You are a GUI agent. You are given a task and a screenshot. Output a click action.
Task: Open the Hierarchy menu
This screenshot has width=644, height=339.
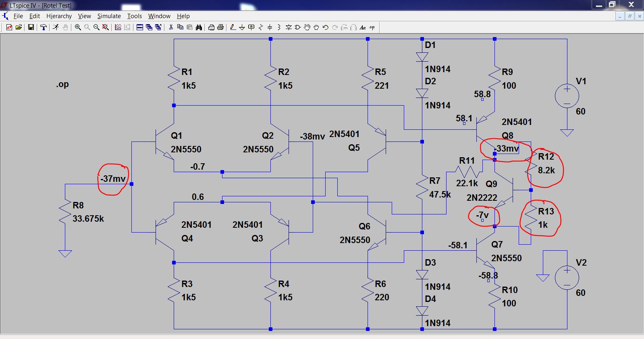click(x=59, y=16)
